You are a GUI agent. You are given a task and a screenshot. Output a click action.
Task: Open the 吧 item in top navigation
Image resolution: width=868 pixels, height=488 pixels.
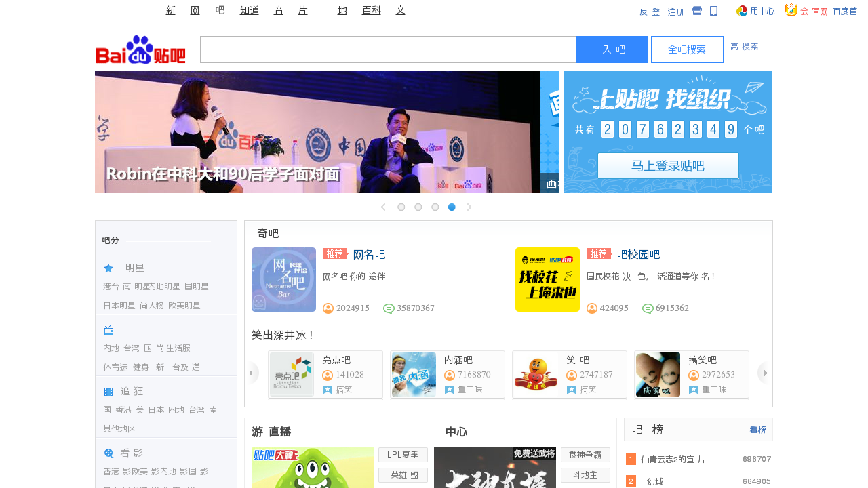(x=220, y=10)
